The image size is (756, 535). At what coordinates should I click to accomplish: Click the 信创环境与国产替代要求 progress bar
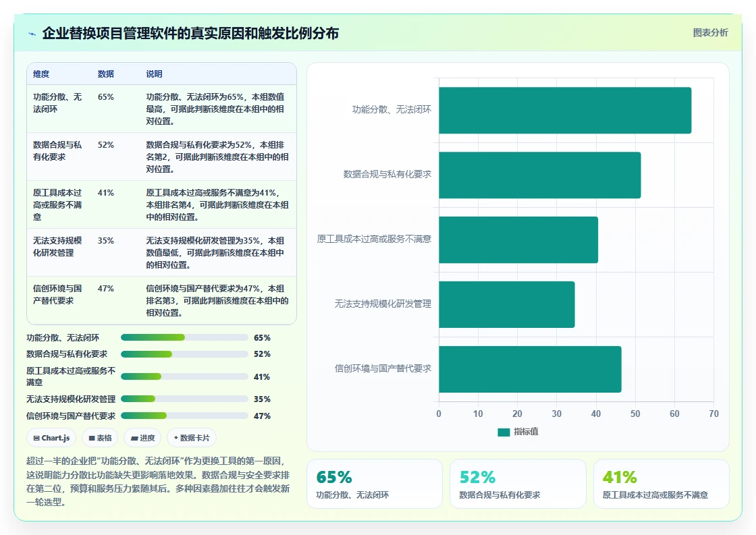point(185,416)
